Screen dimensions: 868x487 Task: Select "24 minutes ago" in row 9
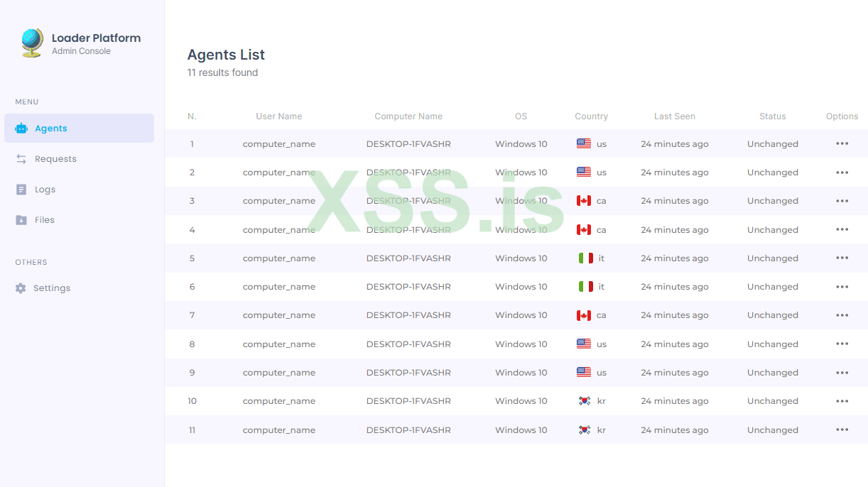675,372
